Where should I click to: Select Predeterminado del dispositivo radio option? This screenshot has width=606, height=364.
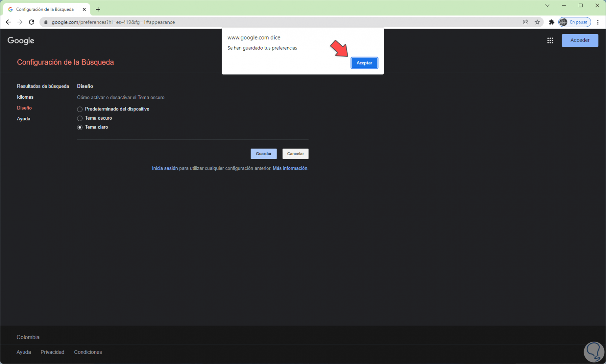(x=80, y=109)
